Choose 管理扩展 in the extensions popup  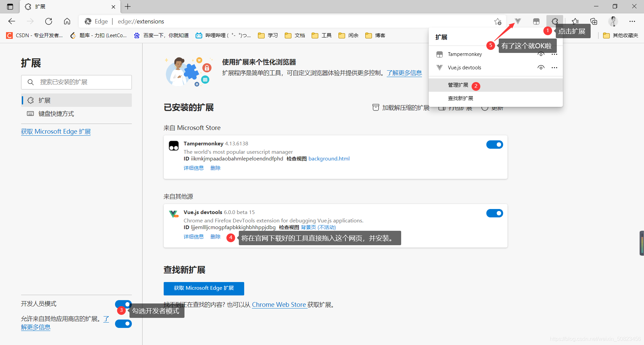coord(496,85)
